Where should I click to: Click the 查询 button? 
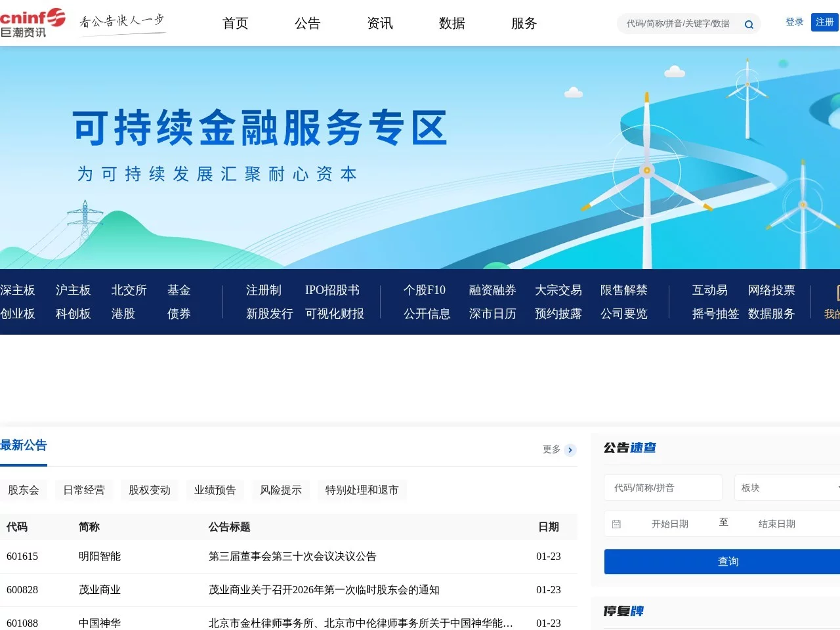(x=727, y=561)
